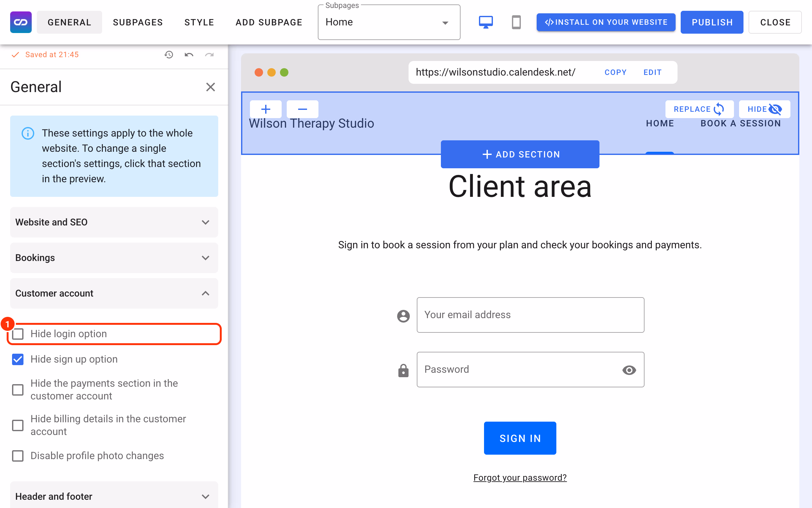Open version history clock icon
This screenshot has height=508, width=812.
(x=168, y=54)
